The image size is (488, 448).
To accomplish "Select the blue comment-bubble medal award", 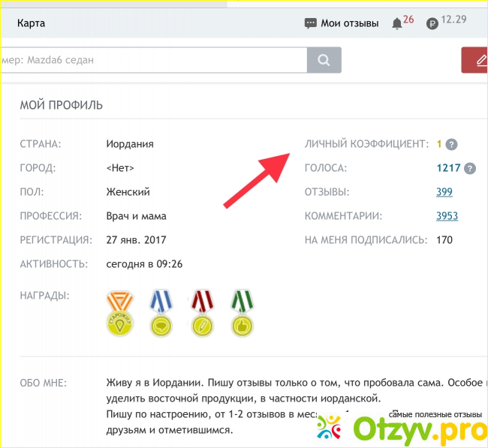I will coord(161,312).
